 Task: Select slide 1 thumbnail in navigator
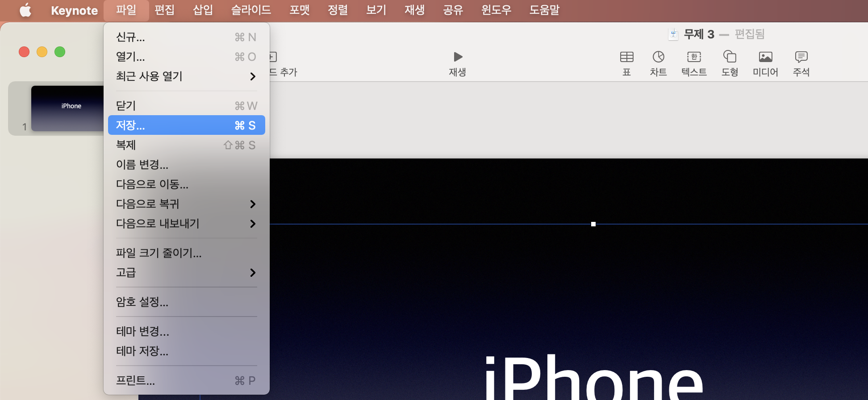(67, 108)
